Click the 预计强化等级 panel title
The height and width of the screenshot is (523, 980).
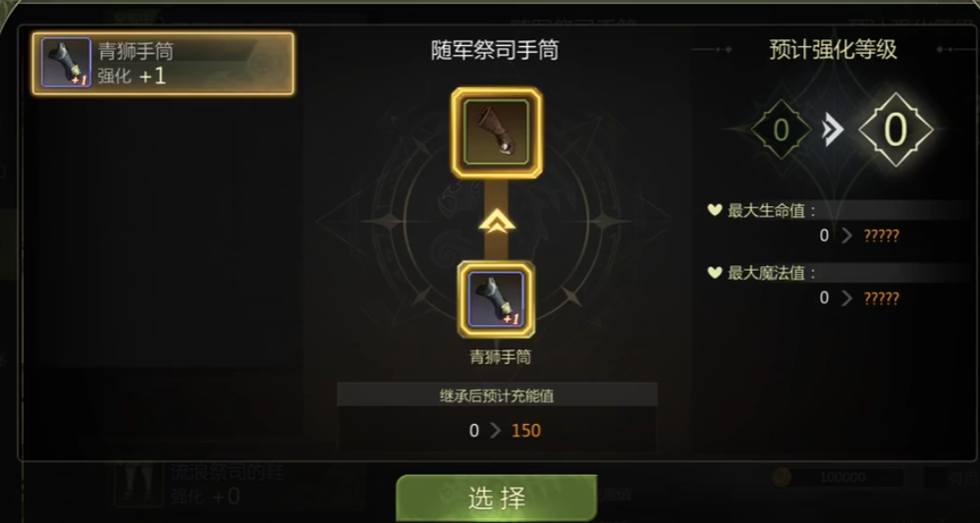pos(833,49)
